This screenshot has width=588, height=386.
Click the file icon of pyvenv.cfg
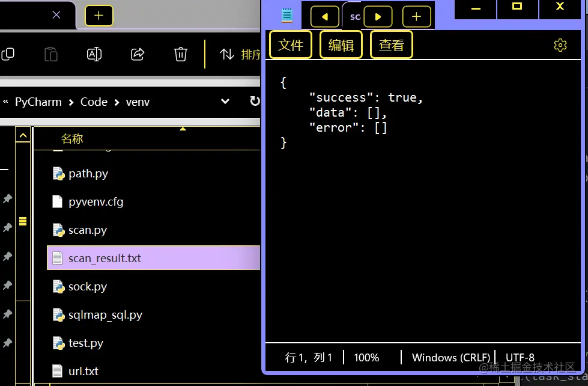(x=58, y=201)
